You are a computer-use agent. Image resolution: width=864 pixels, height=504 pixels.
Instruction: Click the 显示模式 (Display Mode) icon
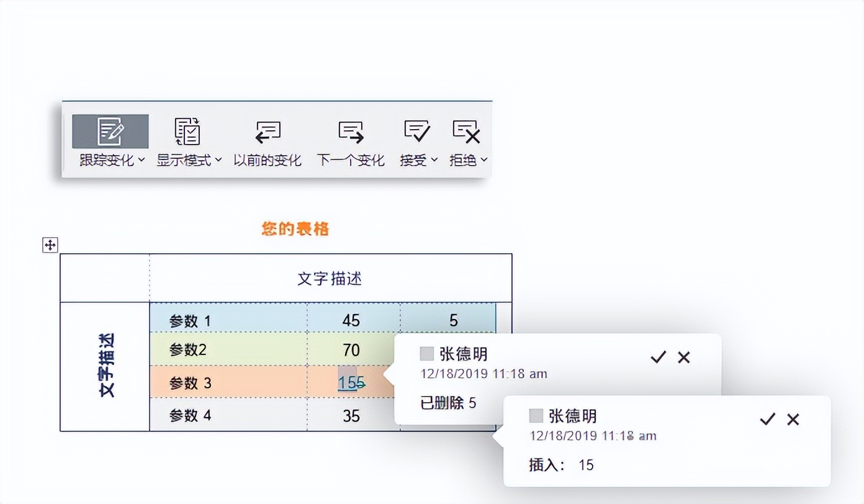188,131
